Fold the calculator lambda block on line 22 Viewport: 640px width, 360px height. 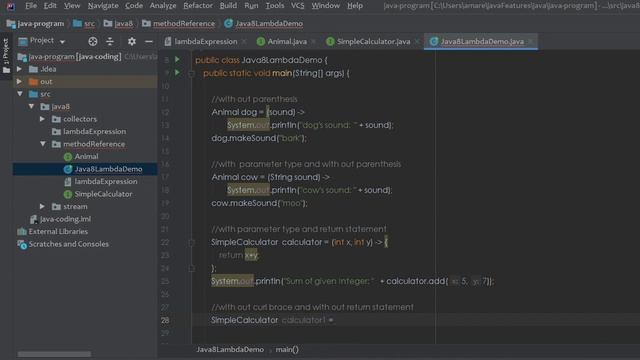click(x=191, y=243)
